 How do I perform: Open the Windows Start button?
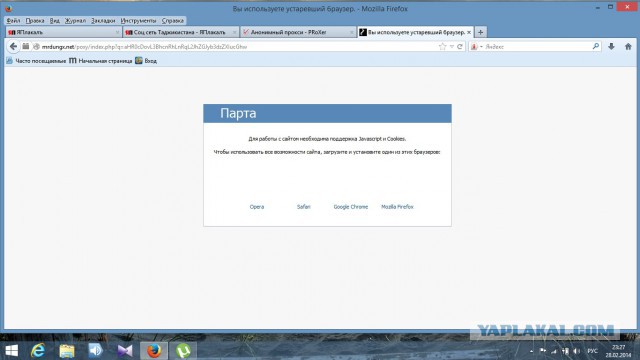[x=12, y=351]
